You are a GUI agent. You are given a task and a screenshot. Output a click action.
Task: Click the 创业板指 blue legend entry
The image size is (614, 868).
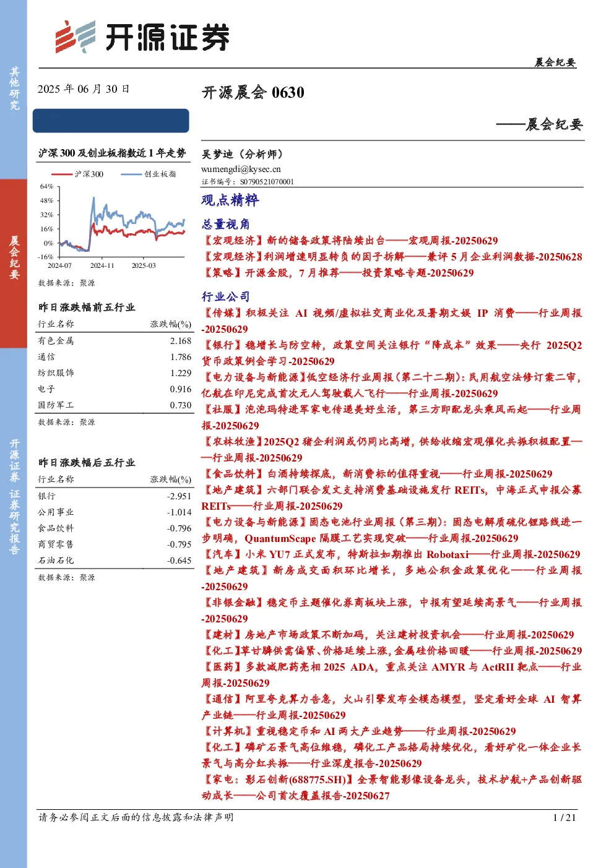coord(149,174)
